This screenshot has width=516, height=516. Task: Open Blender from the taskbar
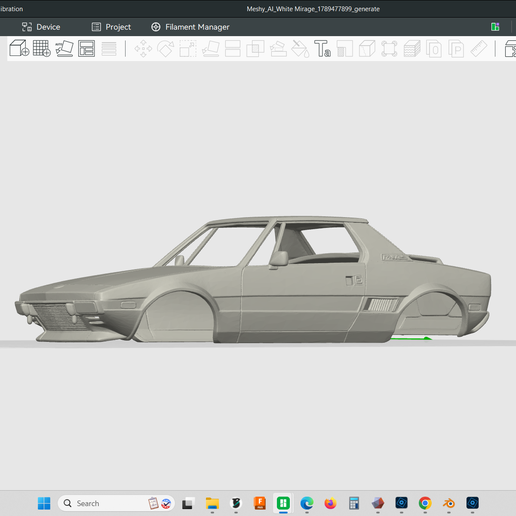[449, 503]
